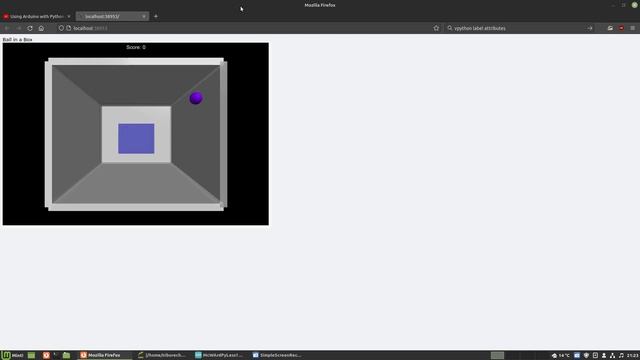The width and height of the screenshot is (640, 360).
Task: Switch to SimpleScreenRecorder taskbar window
Action: tap(277, 355)
